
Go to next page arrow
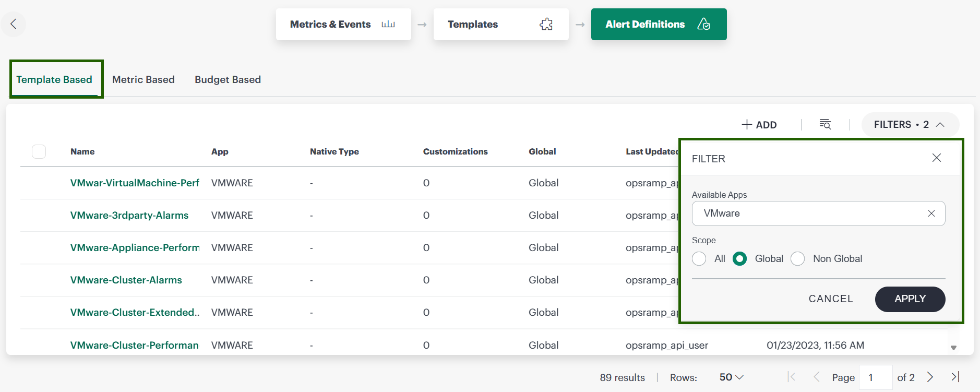pos(930,377)
